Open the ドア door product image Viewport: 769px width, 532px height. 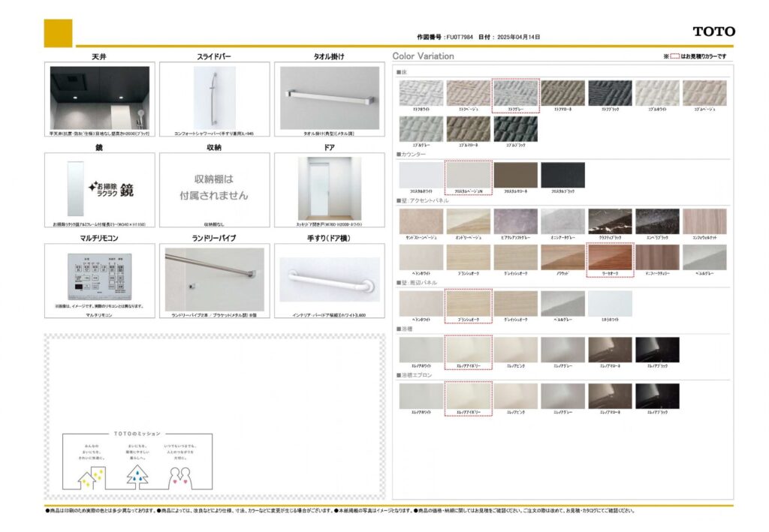[329, 188]
